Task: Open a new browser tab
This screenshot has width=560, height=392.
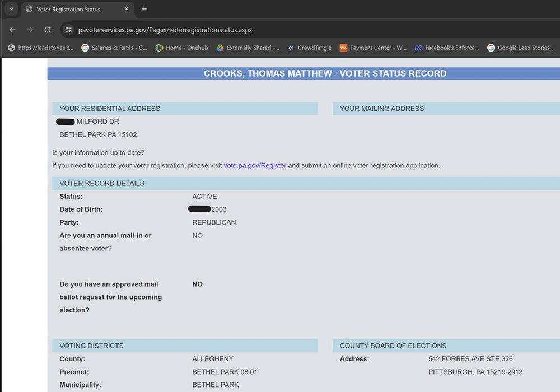Action: (x=144, y=9)
